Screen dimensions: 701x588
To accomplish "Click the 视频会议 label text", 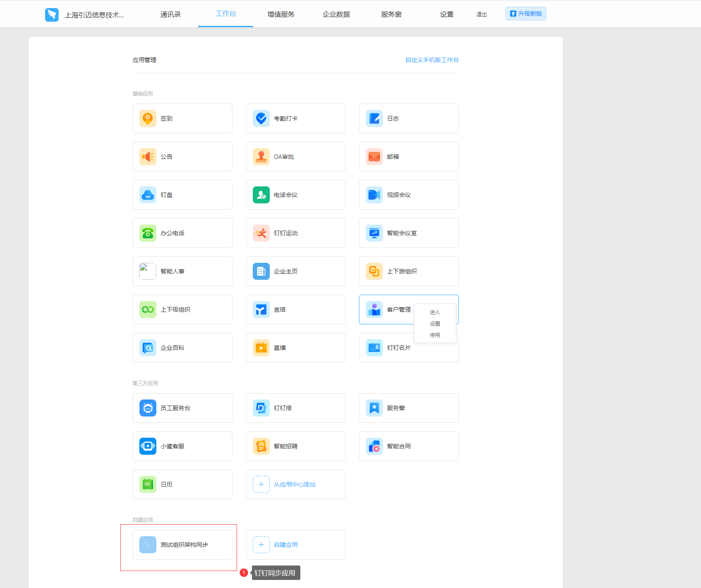I will pyautogui.click(x=399, y=195).
